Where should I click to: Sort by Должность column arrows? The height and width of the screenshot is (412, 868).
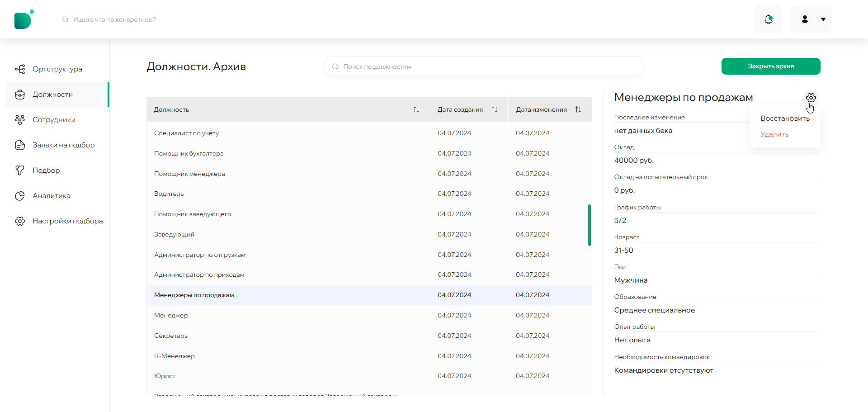(416, 109)
